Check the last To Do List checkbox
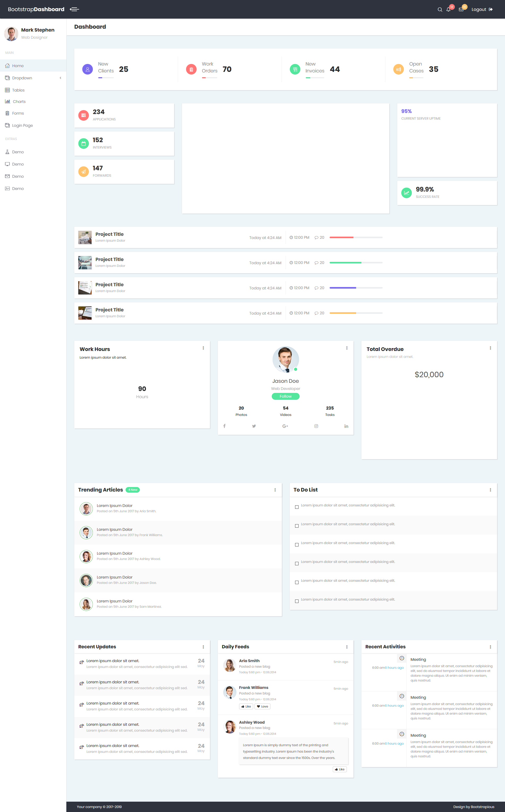505x812 pixels. coord(297,601)
